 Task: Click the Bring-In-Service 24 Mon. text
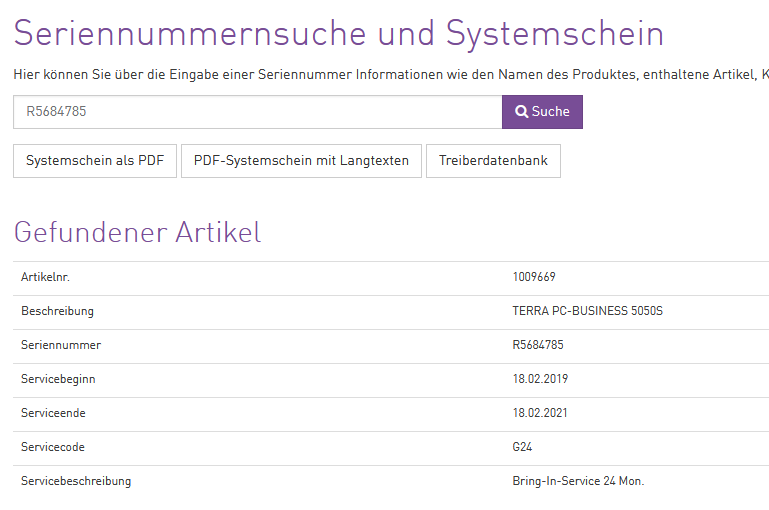[x=578, y=481]
